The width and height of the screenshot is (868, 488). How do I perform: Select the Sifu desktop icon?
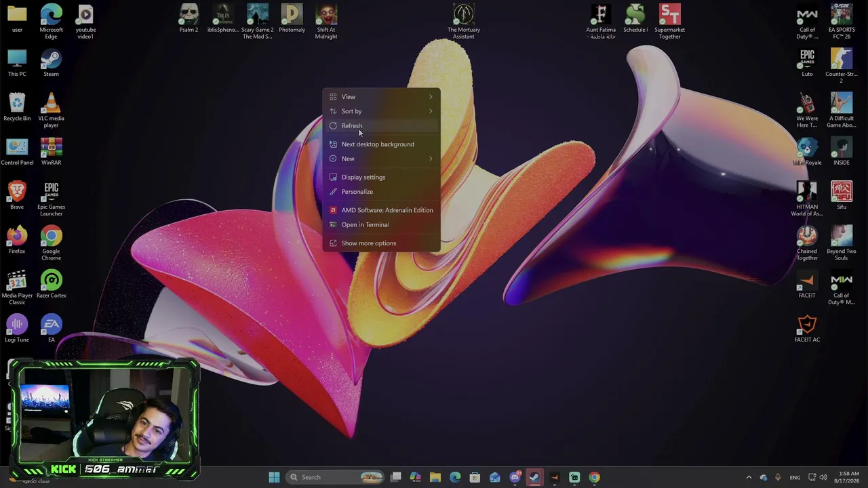click(842, 196)
